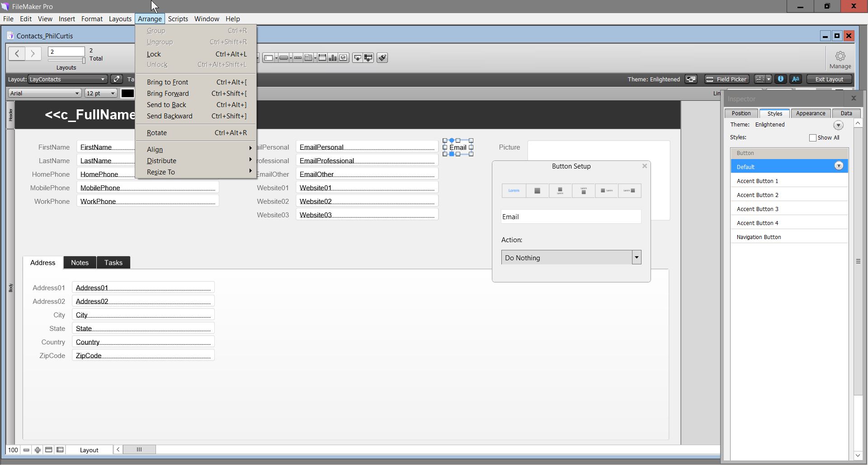Viewport: 868px width, 465px height.
Task: Select the Web Viewer tool
Action: pyautogui.click(x=344, y=57)
